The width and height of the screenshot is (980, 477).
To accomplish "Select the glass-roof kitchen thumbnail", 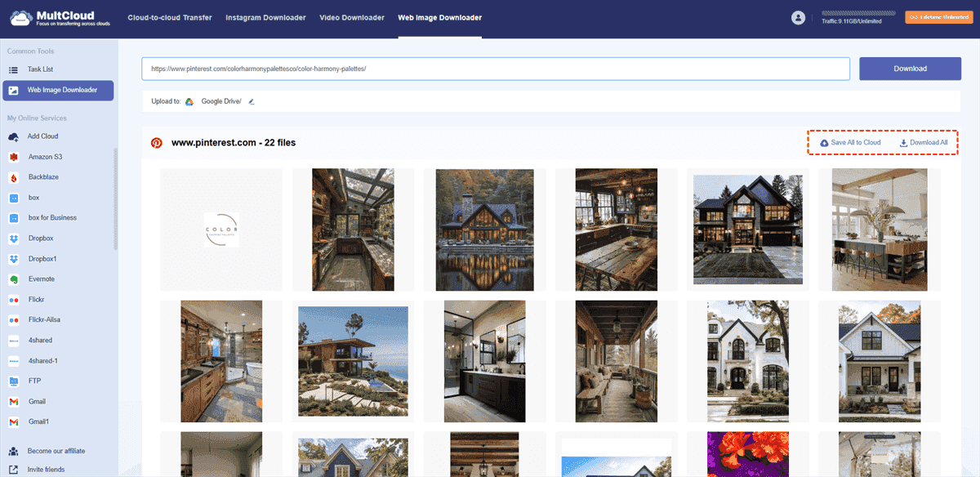I will pyautogui.click(x=353, y=230).
